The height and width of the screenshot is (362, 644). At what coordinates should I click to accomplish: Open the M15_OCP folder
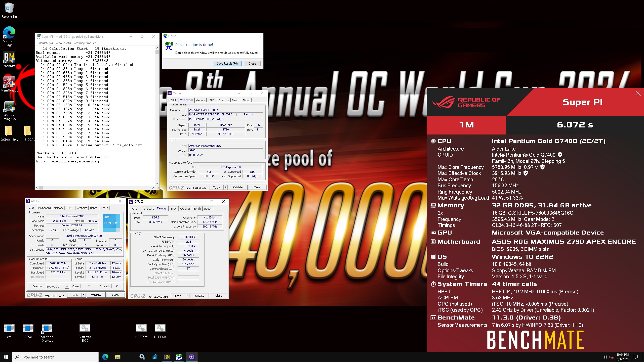(27, 133)
